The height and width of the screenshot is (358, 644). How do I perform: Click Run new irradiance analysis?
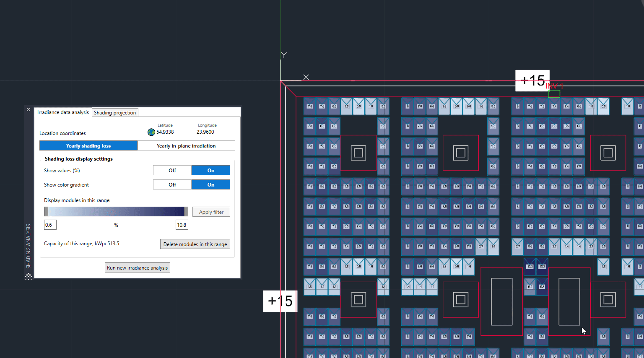tap(137, 267)
